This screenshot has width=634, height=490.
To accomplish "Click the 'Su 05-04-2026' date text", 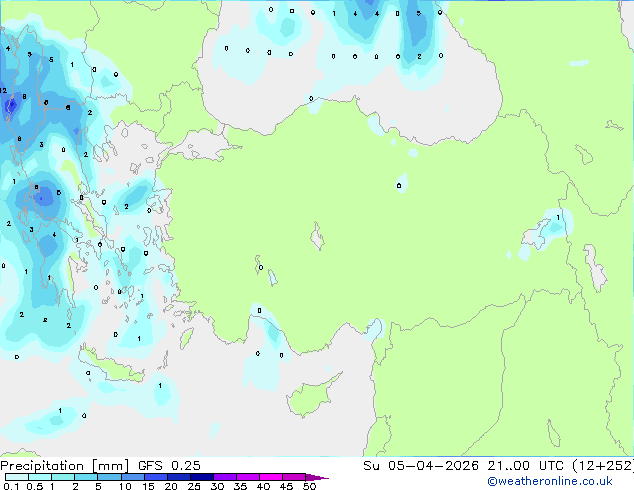I will (421, 466).
